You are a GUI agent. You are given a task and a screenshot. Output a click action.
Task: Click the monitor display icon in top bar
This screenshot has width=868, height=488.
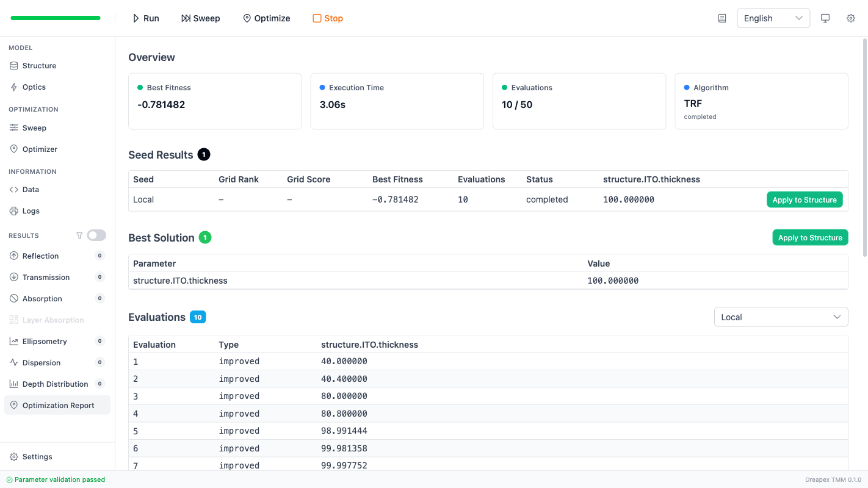(825, 18)
